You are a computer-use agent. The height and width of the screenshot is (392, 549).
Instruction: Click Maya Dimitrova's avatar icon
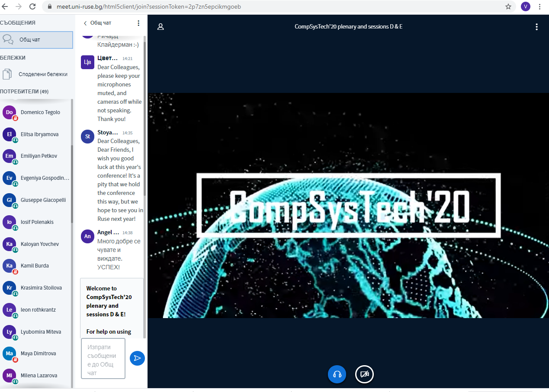pos(10,354)
